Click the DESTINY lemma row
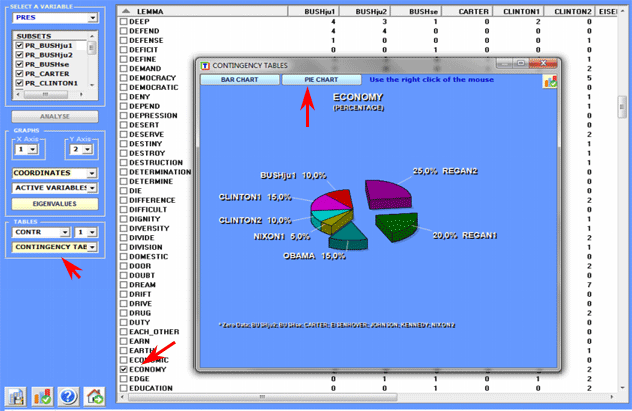This screenshot has width=632, height=411. 146,144
